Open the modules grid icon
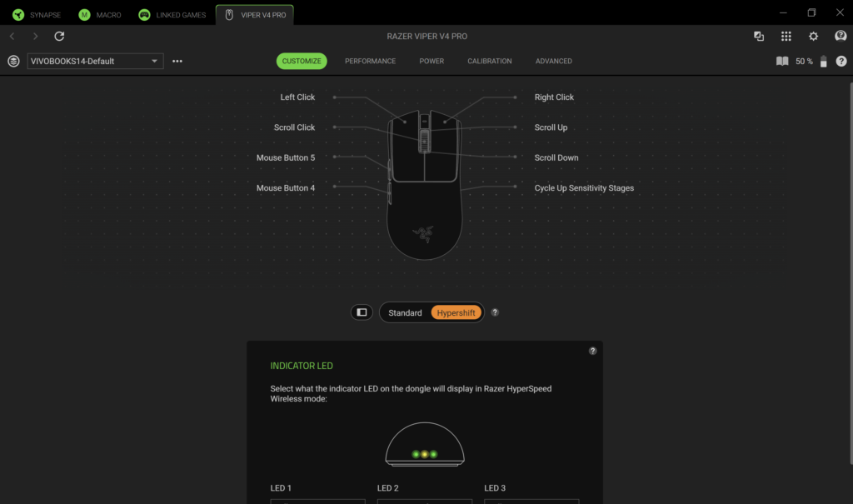The height and width of the screenshot is (504, 853). pos(786,36)
